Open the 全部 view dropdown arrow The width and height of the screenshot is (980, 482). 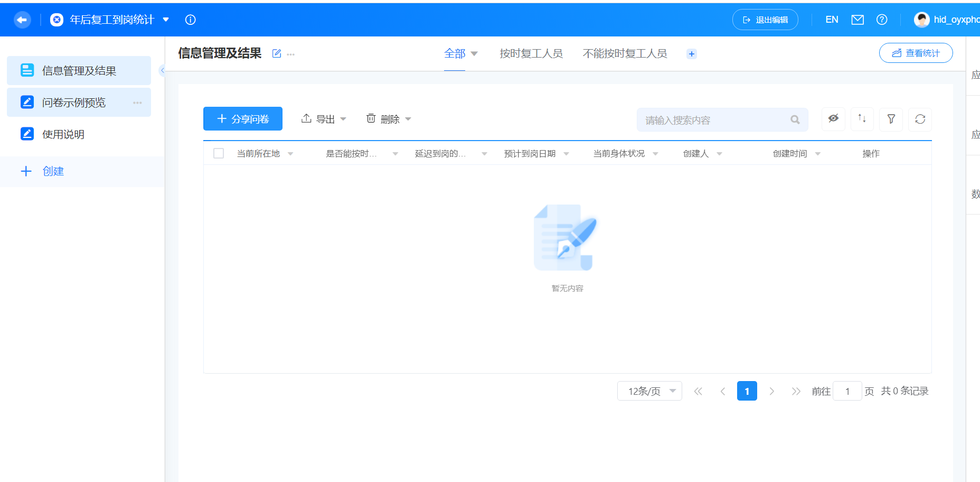[x=474, y=54]
